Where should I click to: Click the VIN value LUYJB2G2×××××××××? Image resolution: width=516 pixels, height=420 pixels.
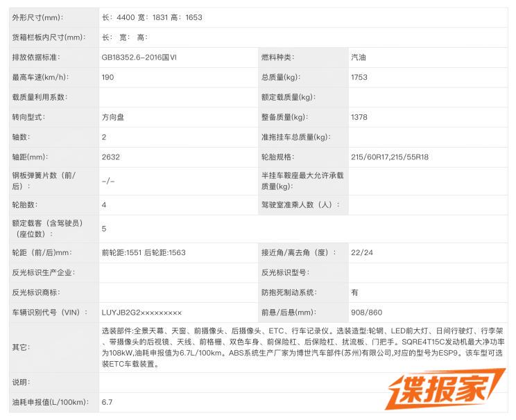(141, 313)
